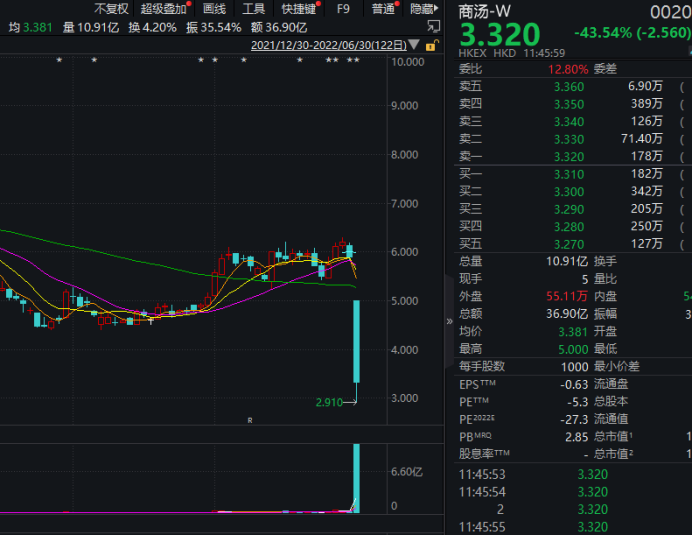693x535 pixels.
Task: Select the 买三 3.290 bid row
Action: 573,209
